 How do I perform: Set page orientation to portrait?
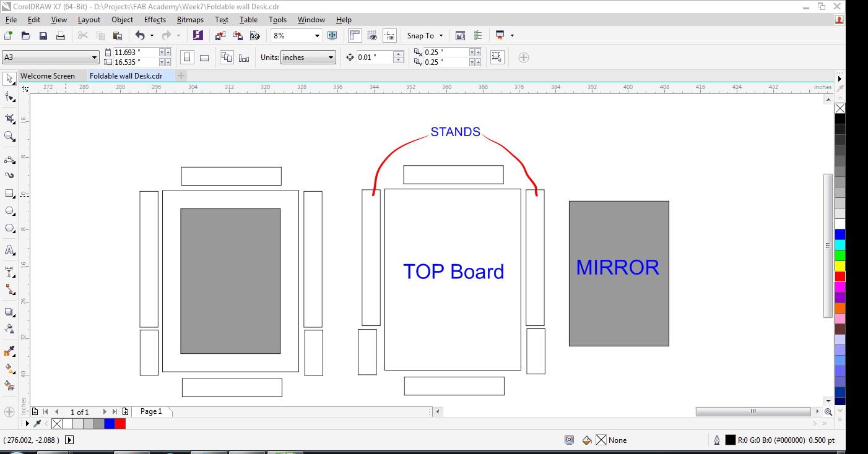[x=187, y=58]
